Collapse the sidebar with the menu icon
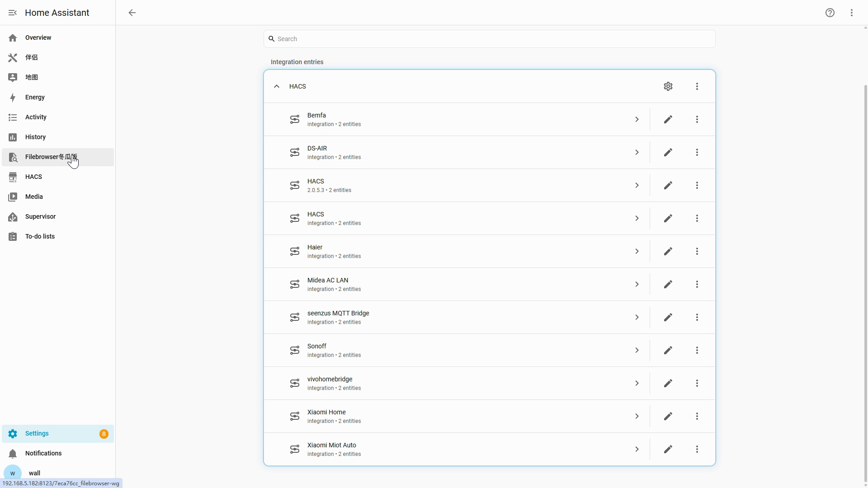This screenshot has height=488, width=868. [13, 13]
